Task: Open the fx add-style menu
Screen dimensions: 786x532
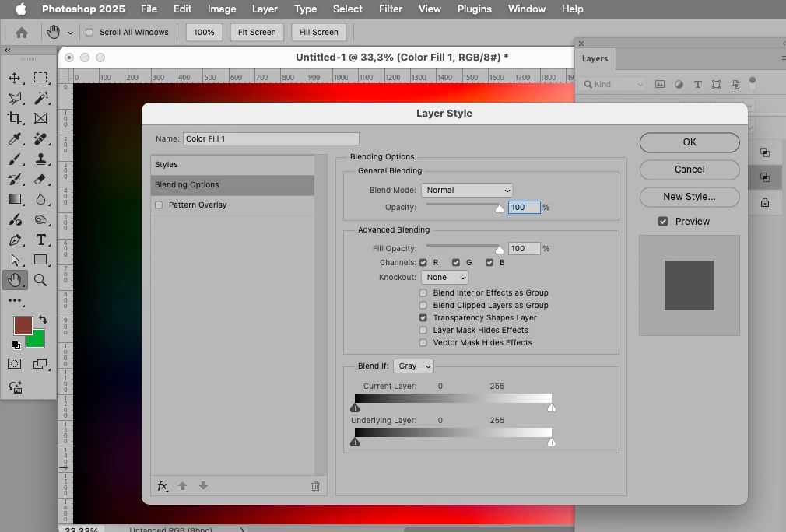Action: (x=163, y=486)
